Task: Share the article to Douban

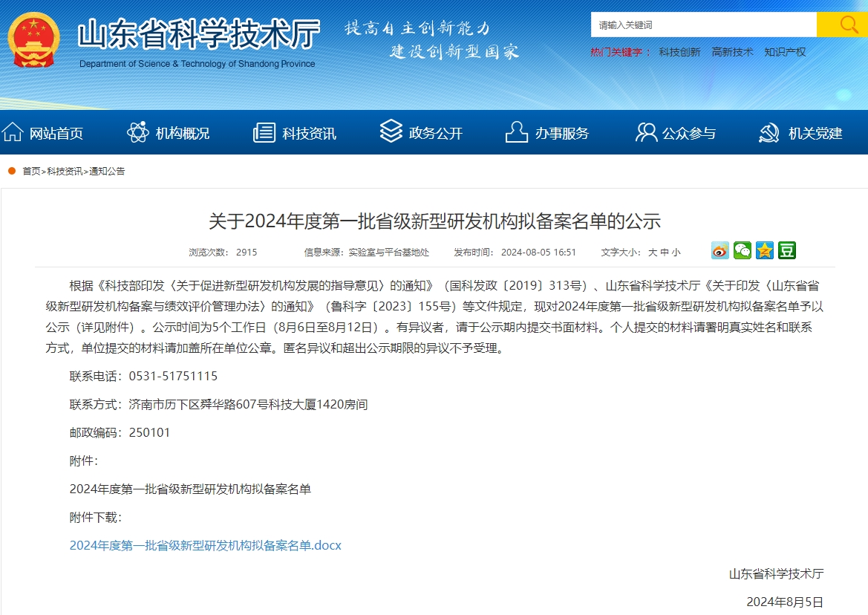Action: [786, 250]
